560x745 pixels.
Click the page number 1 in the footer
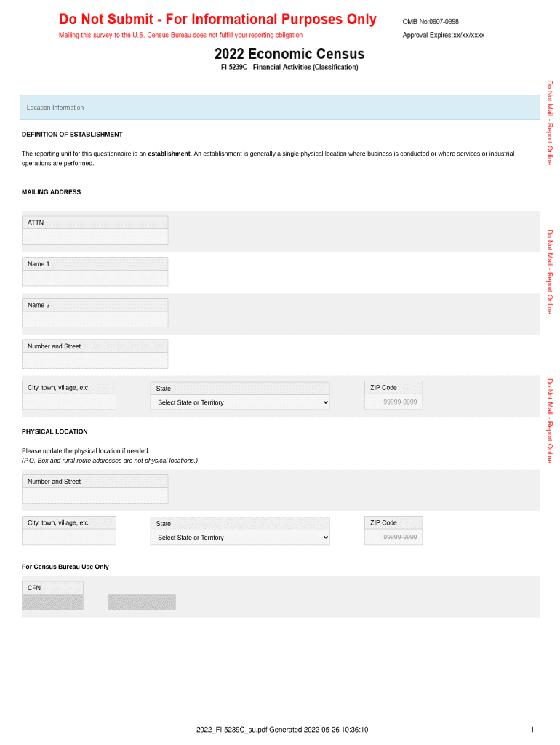[532, 730]
